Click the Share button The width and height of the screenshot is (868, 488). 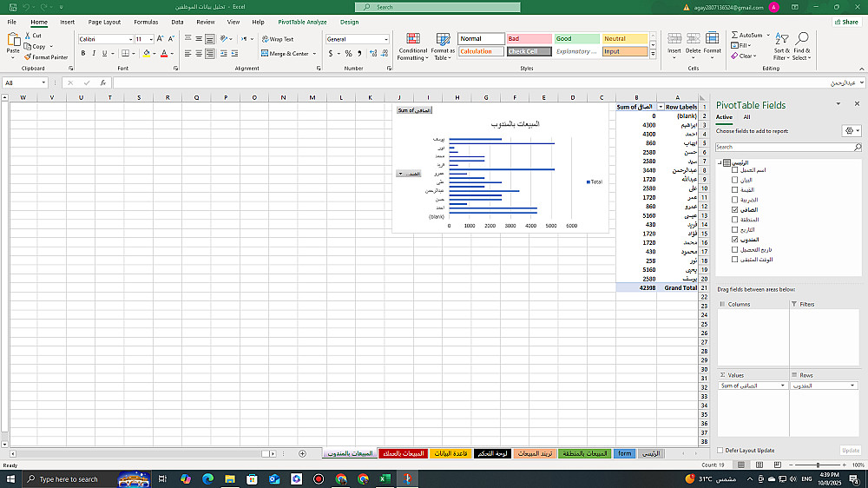[x=845, y=23]
